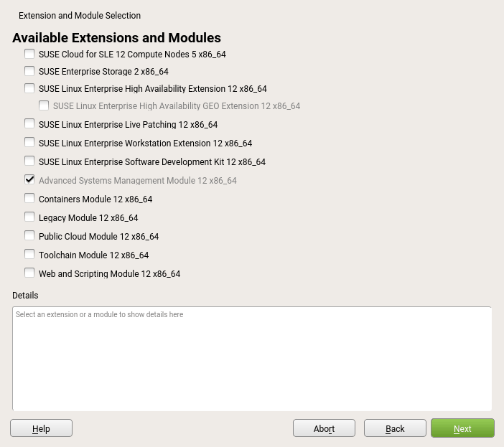Screen dimensions: 504x447
Task: Click the SUSE Enterprise Storage 2 label text
Action: [103, 72]
